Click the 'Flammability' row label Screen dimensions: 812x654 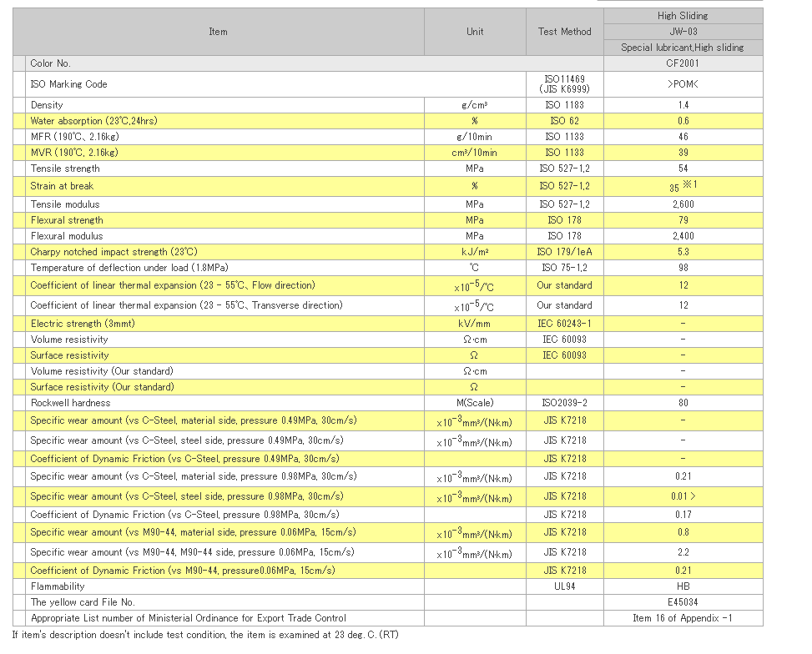tap(58, 586)
